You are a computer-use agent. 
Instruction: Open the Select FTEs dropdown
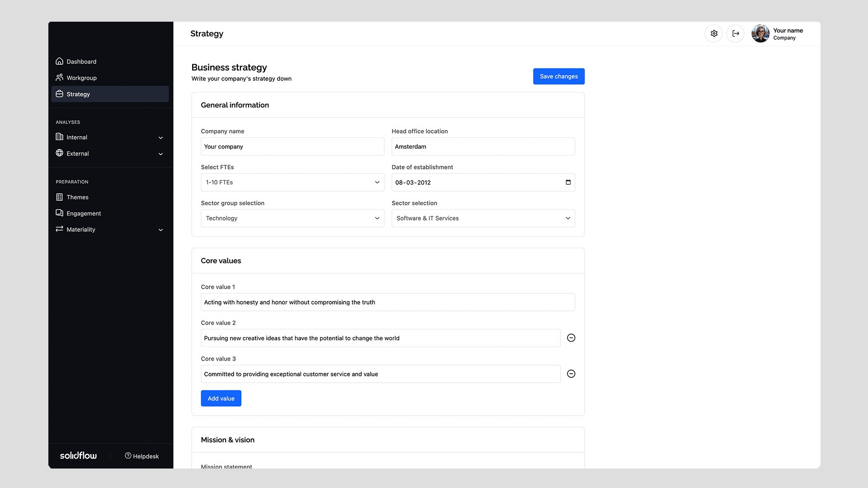pos(292,182)
